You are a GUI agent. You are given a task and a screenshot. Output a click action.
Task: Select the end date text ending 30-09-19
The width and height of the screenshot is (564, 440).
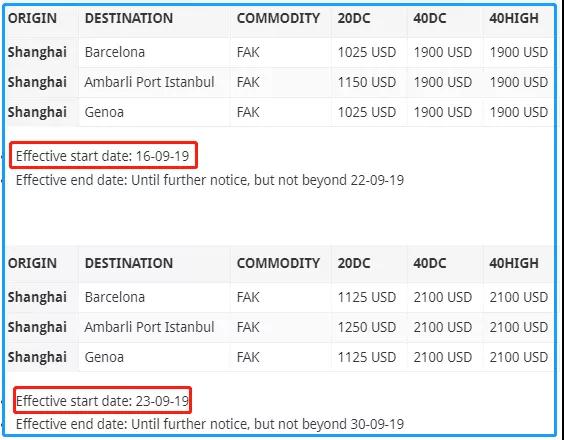coord(210,424)
